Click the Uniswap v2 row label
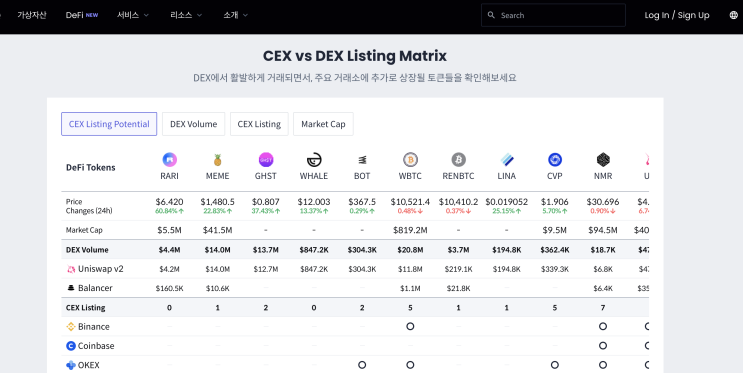The image size is (743, 373). 100,269
